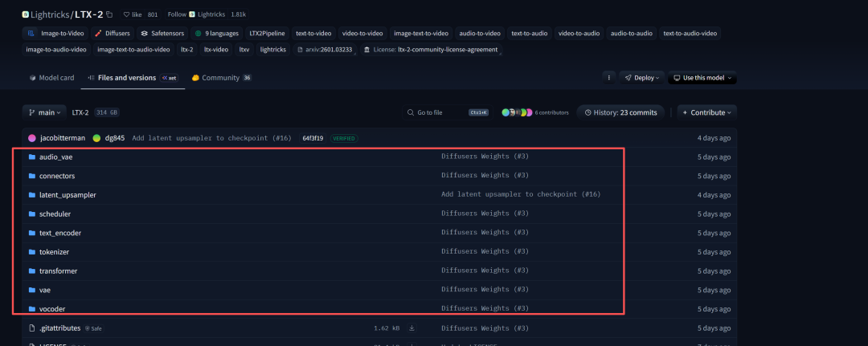The image size is (868, 346).
Task: Select the Image-to-Video tag
Action: tap(54, 33)
